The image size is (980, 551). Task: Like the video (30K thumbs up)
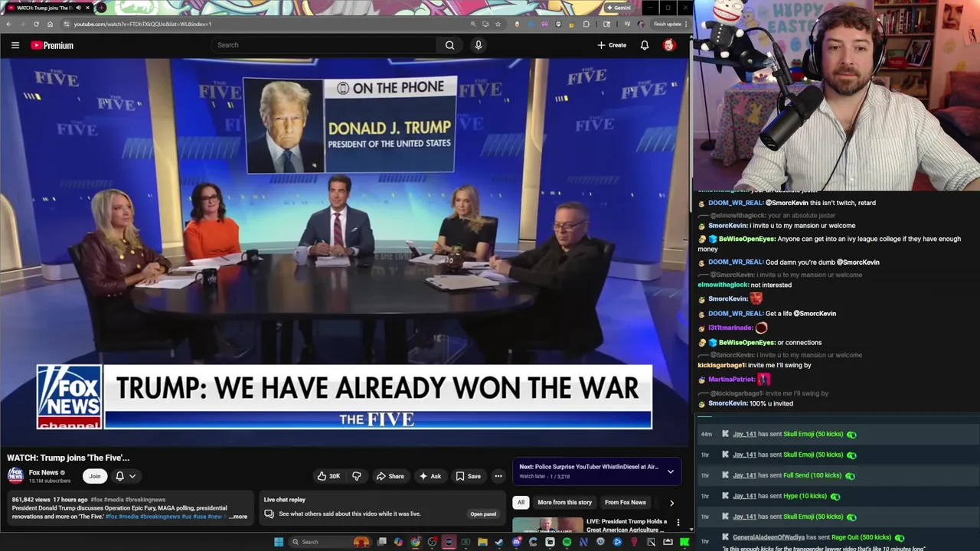(x=328, y=476)
